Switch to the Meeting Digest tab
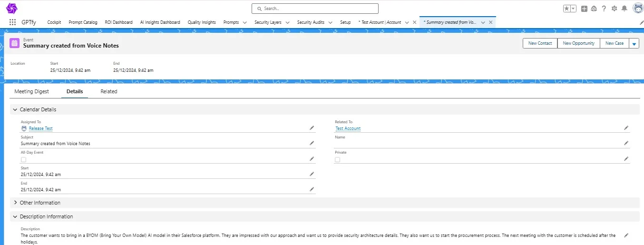This screenshot has height=245, width=644. tap(31, 91)
